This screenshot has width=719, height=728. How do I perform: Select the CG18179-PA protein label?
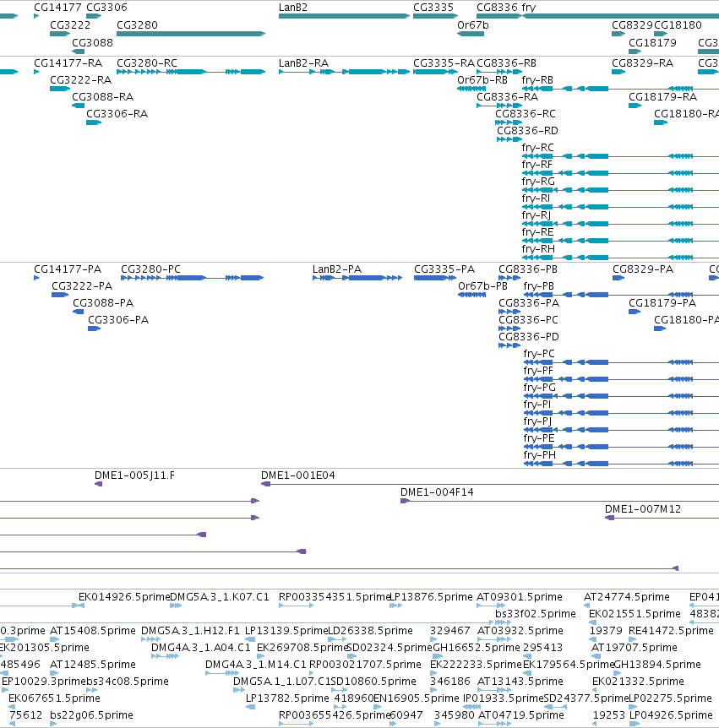pos(662,303)
